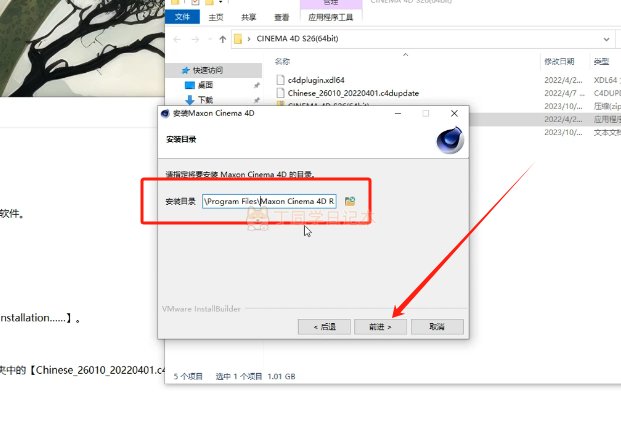621x445 pixels.
Task: Minimize the Maxon Cinema 4D installer window
Action: point(398,114)
